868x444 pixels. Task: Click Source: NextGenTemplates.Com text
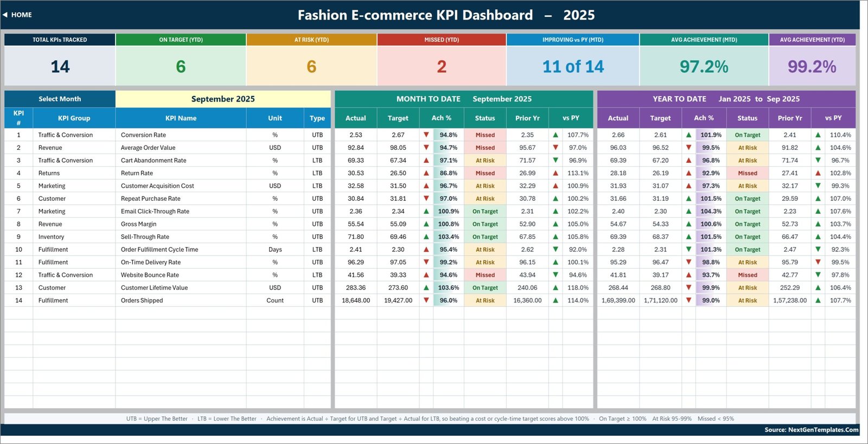[x=812, y=430]
